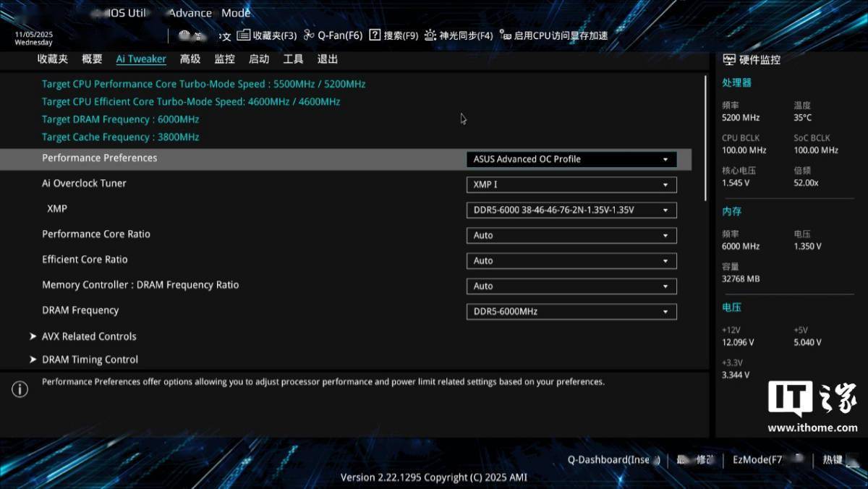The image size is (868, 489).
Task: Open 收藏夹(F3) favorites from top toolbar
Action: pyautogui.click(x=266, y=35)
